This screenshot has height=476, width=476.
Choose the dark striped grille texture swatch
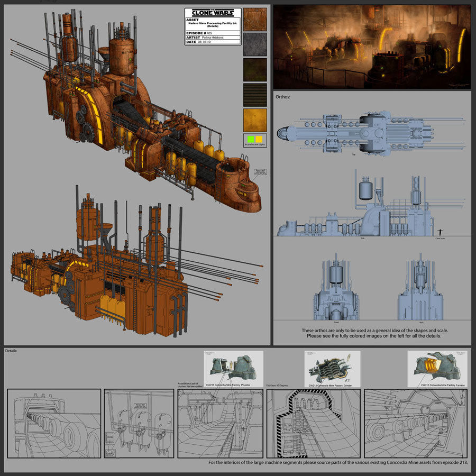point(255,95)
